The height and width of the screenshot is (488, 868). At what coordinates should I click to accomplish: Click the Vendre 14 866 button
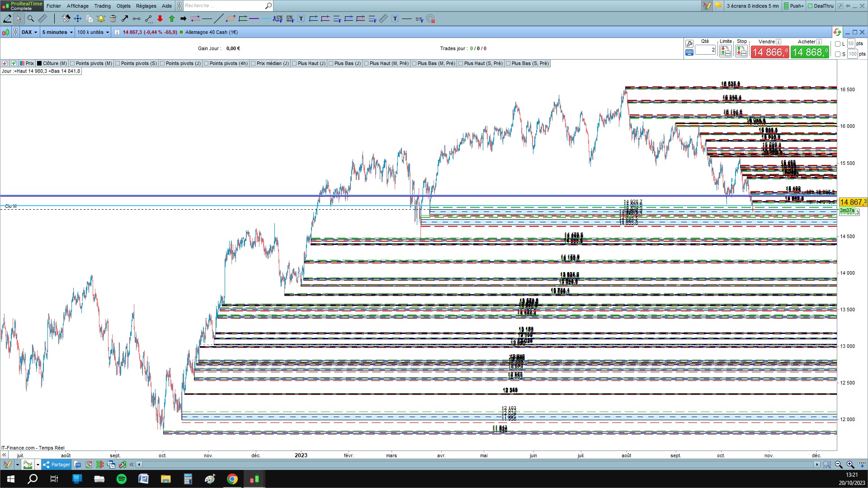(x=769, y=52)
